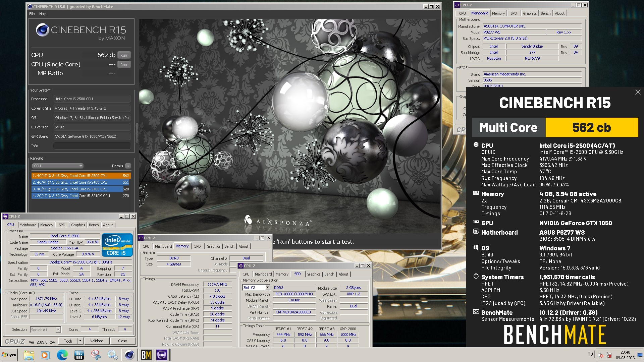This screenshot has height=362, width=644.
Task: Click the Memory module icon in BenchMate panel
Action: pyautogui.click(x=476, y=193)
